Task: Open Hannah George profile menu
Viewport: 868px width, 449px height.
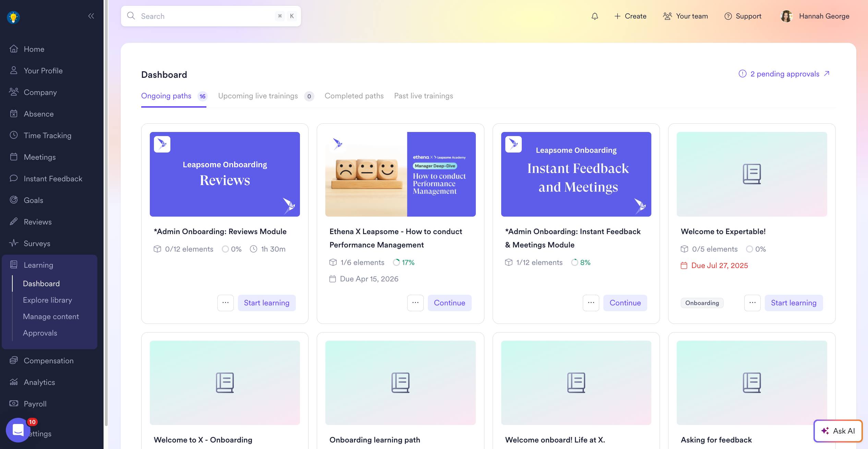Action: coord(815,16)
